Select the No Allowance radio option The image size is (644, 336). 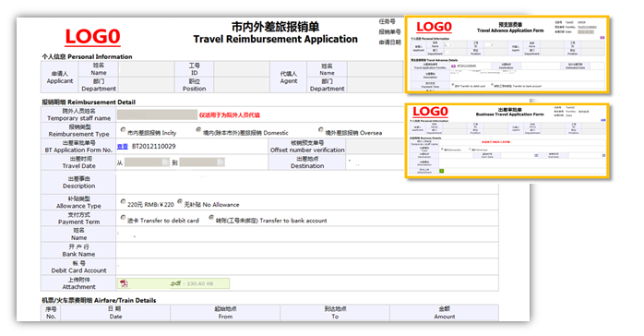180,201
